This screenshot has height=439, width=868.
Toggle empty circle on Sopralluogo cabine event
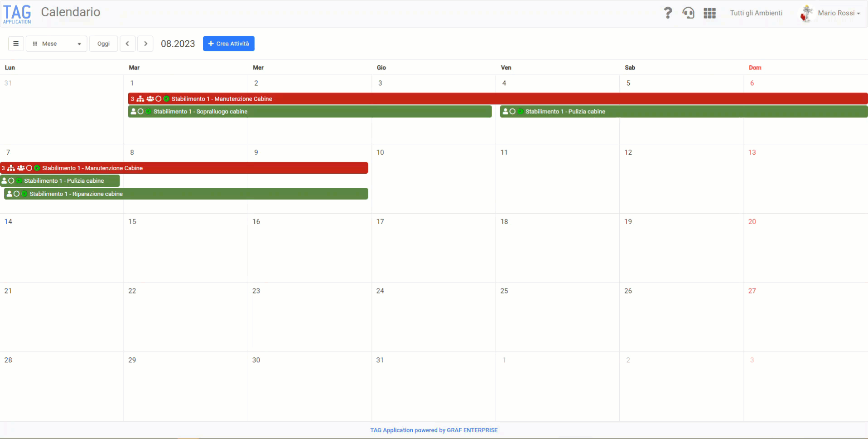pos(141,112)
